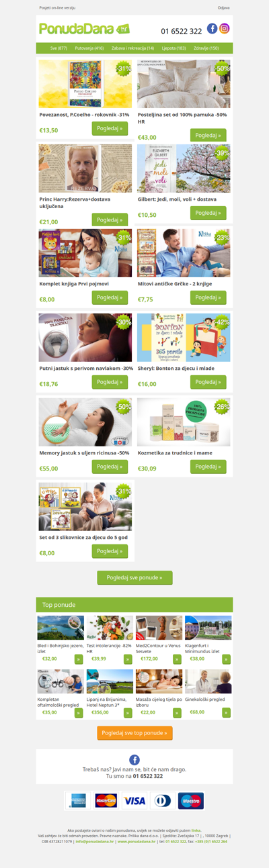Screen dimensions: 269x868
Task: Open the Lipanj na Brijunima thumbnail
Action: tap(110, 681)
